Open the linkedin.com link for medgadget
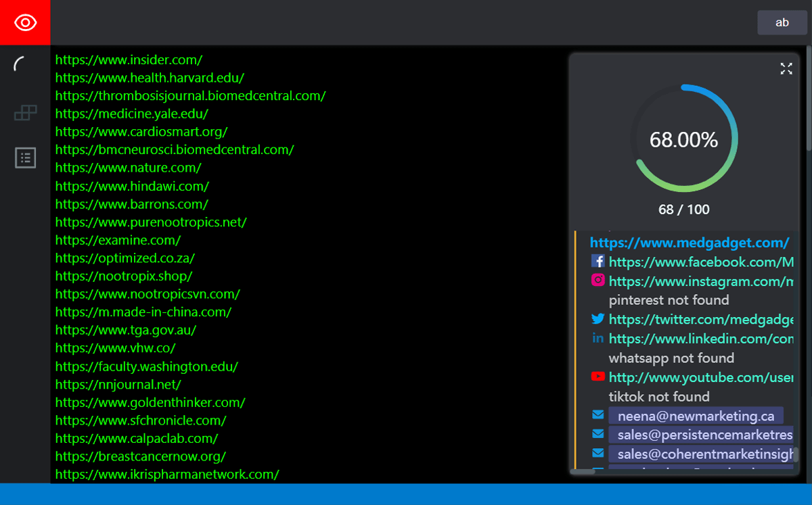Image resolution: width=812 pixels, height=505 pixels. (x=701, y=339)
